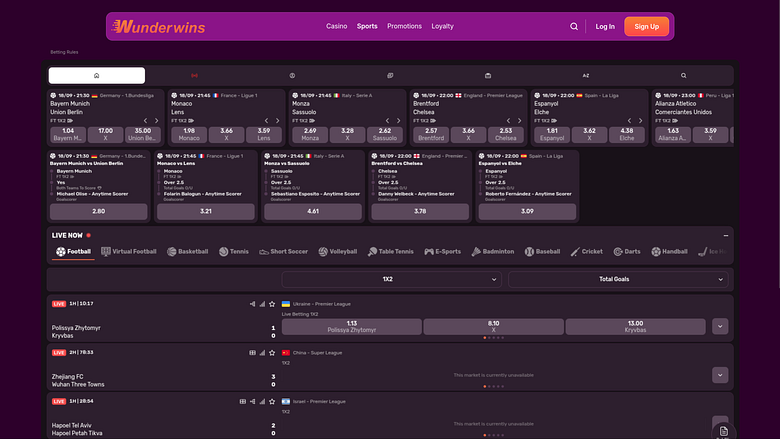The image size is (780, 439).
Task: Select the Basketball live tab
Action: (188, 252)
